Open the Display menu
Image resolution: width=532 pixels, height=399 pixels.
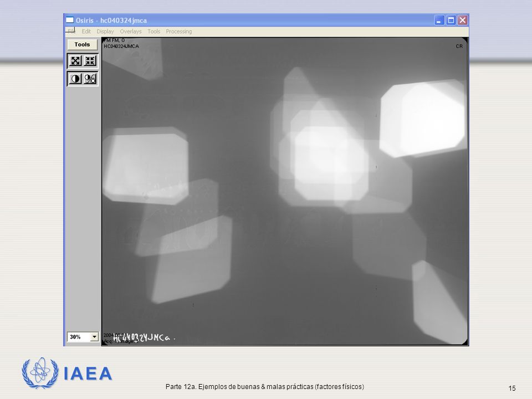[105, 31]
